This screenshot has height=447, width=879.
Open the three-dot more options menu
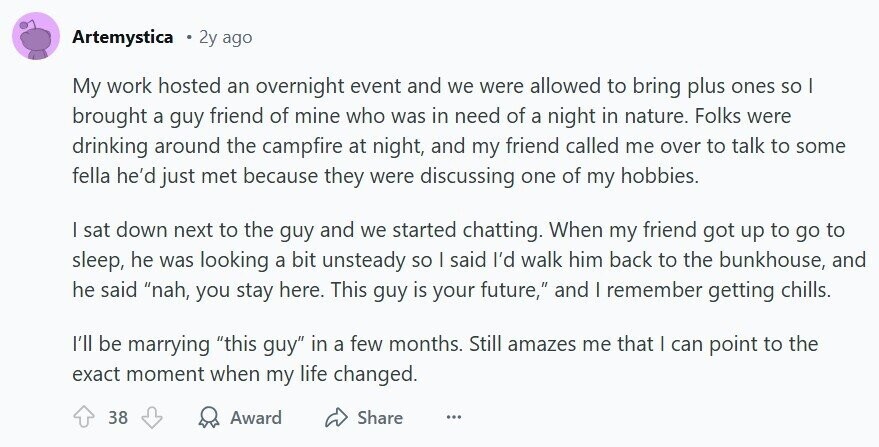pyautogui.click(x=454, y=417)
